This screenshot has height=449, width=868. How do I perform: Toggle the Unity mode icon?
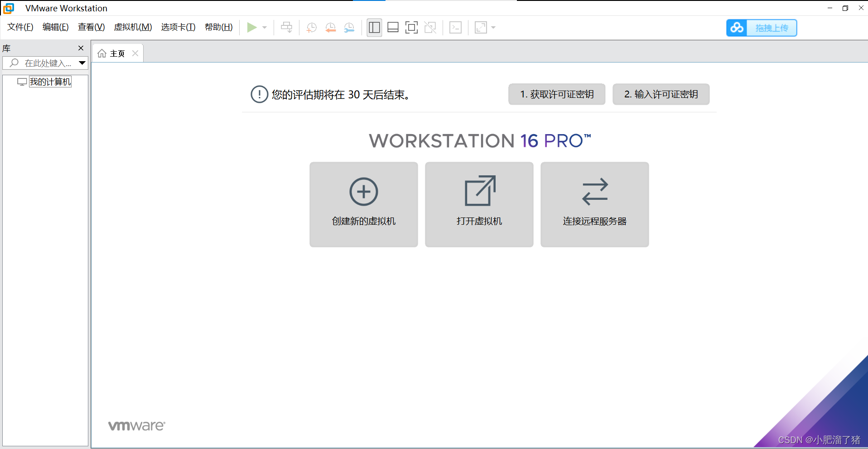[430, 28]
